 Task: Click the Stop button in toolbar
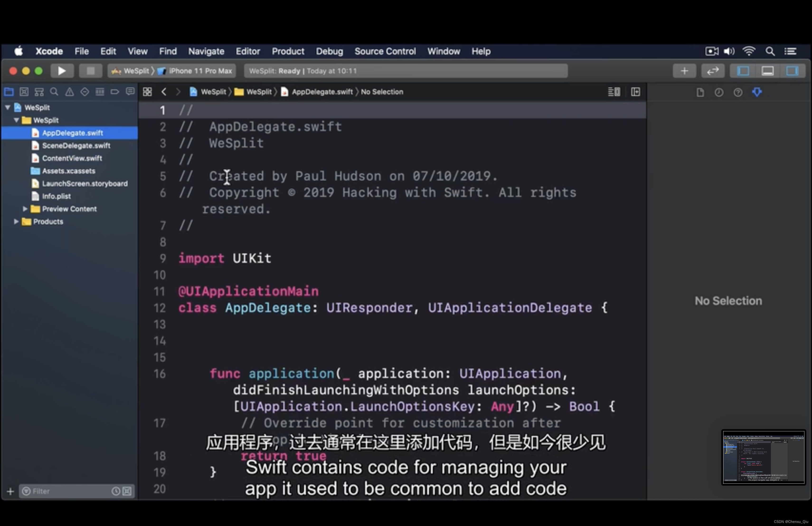[90, 71]
